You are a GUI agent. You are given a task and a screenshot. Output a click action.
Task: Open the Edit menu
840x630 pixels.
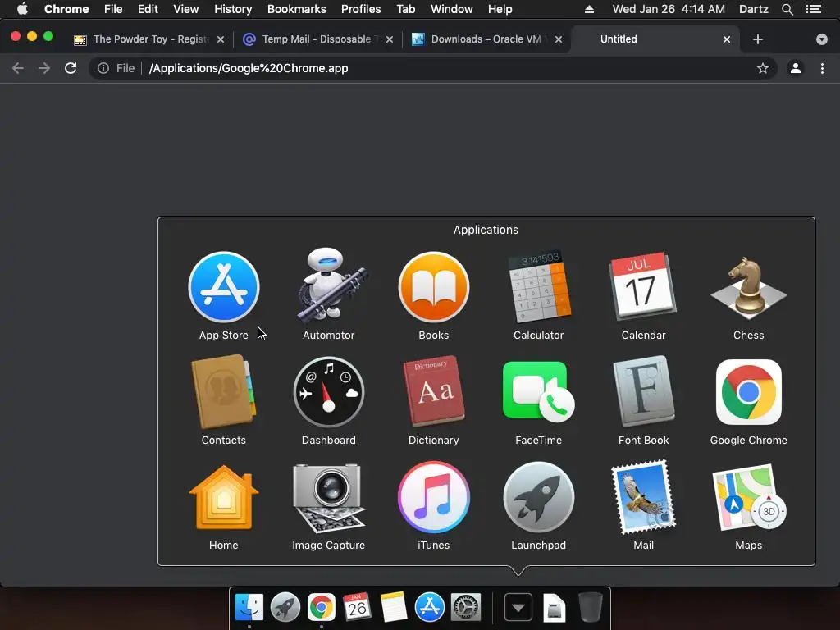pos(148,9)
